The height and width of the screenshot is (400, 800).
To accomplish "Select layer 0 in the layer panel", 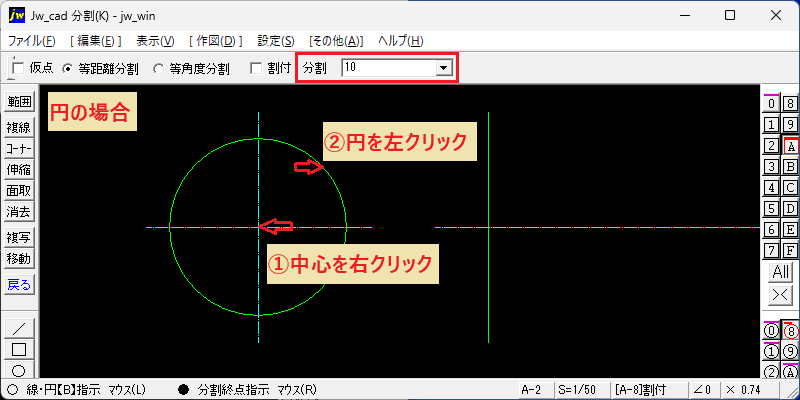I will [771, 104].
